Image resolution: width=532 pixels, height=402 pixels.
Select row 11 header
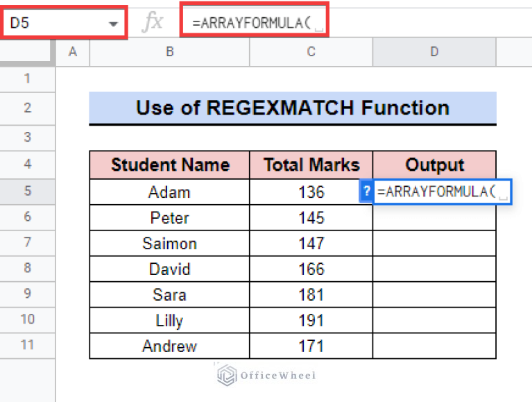tap(28, 345)
